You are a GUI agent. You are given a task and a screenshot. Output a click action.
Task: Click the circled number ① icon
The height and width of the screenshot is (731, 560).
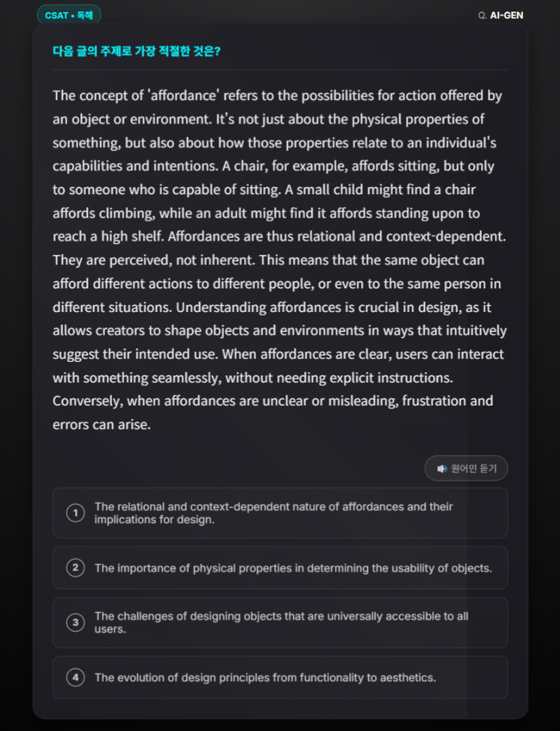pyautogui.click(x=76, y=513)
